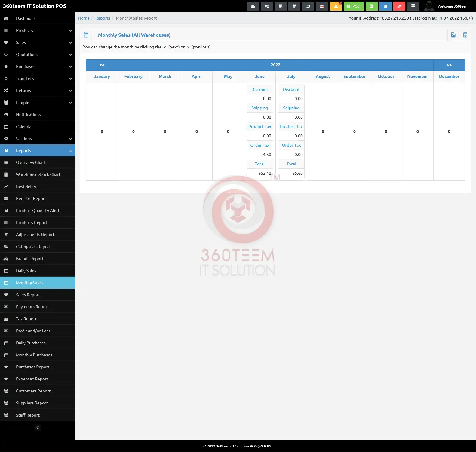View alerts via yellow warning icon

(336, 6)
